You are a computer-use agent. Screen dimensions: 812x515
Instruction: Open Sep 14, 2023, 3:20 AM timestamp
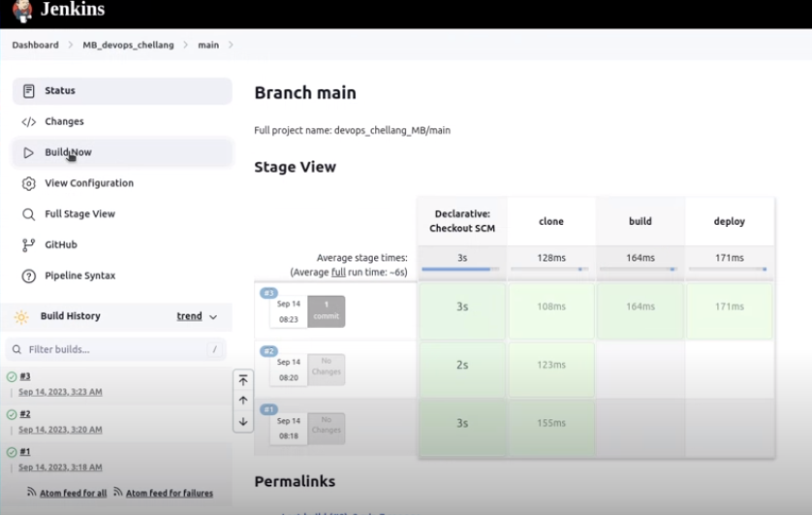pos(60,430)
